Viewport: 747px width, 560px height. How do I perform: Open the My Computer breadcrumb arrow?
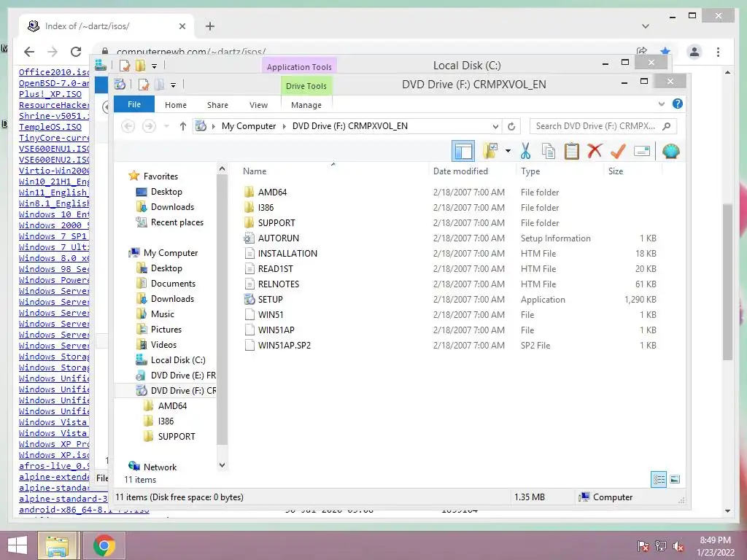pyautogui.click(x=285, y=126)
